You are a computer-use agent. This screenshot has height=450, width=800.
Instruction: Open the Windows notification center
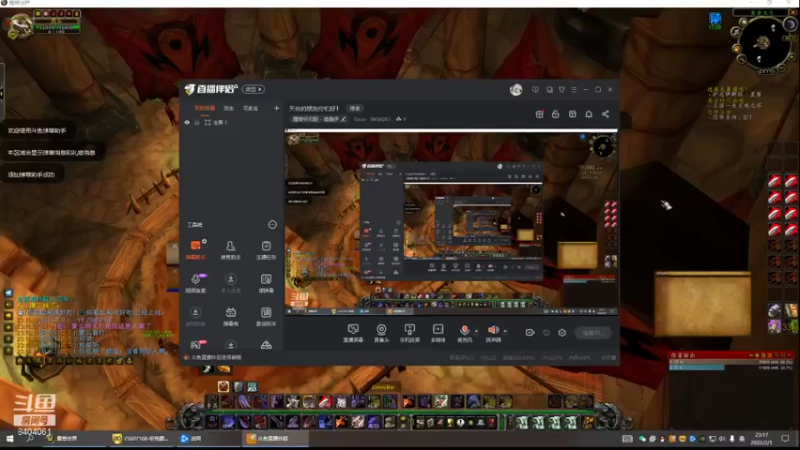point(785,439)
